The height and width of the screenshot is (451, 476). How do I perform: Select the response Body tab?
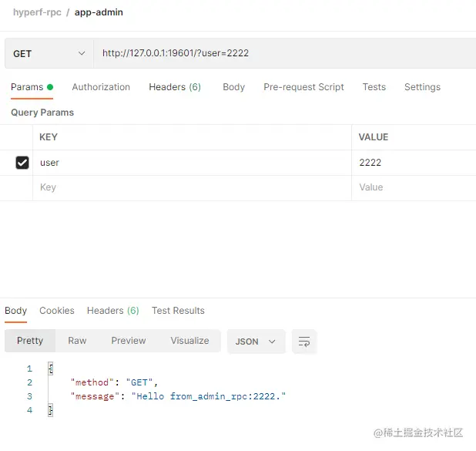tap(15, 311)
